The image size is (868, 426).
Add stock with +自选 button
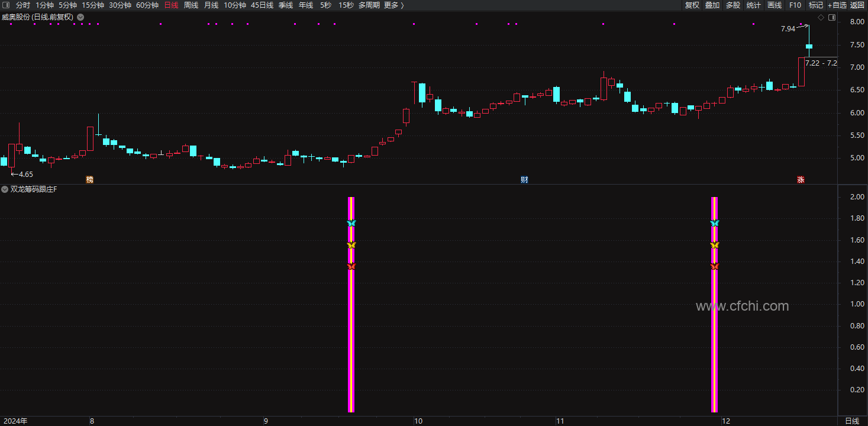[837, 5]
